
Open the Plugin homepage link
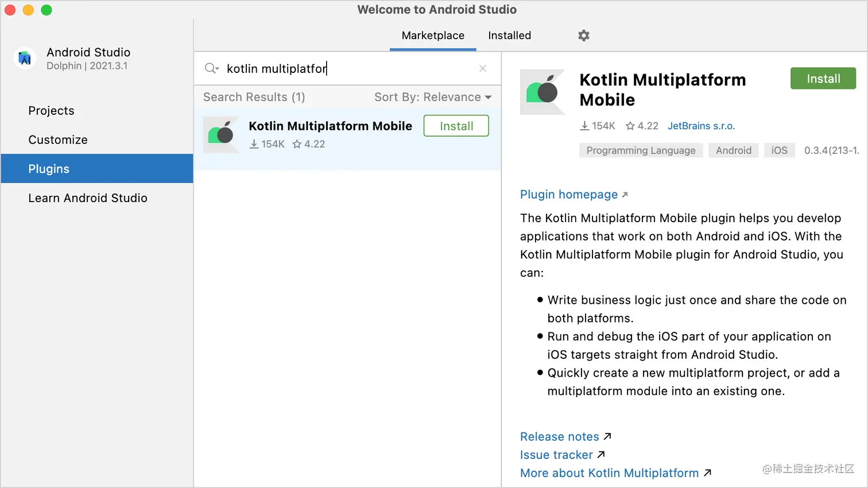click(x=574, y=194)
